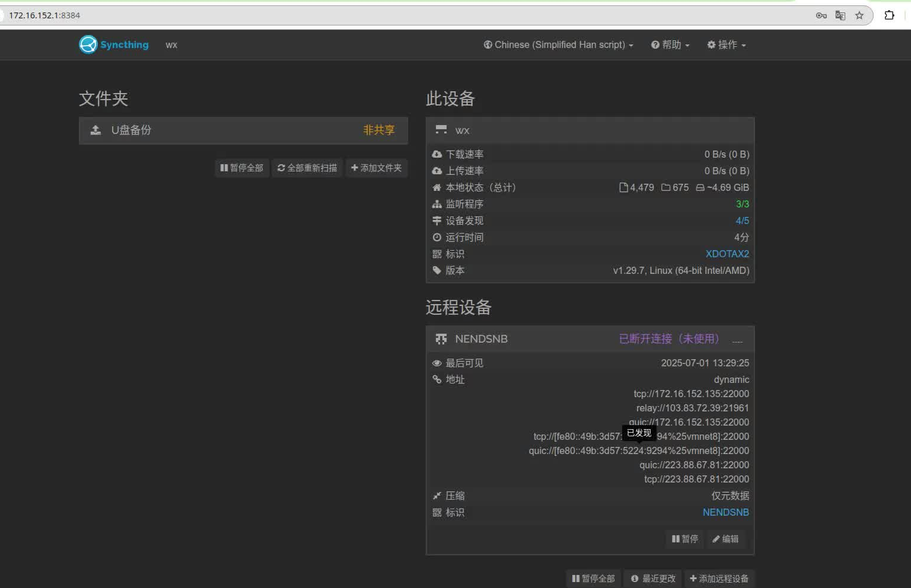Click the browser address bar URL
The height and width of the screenshot is (588, 911).
coord(44,15)
